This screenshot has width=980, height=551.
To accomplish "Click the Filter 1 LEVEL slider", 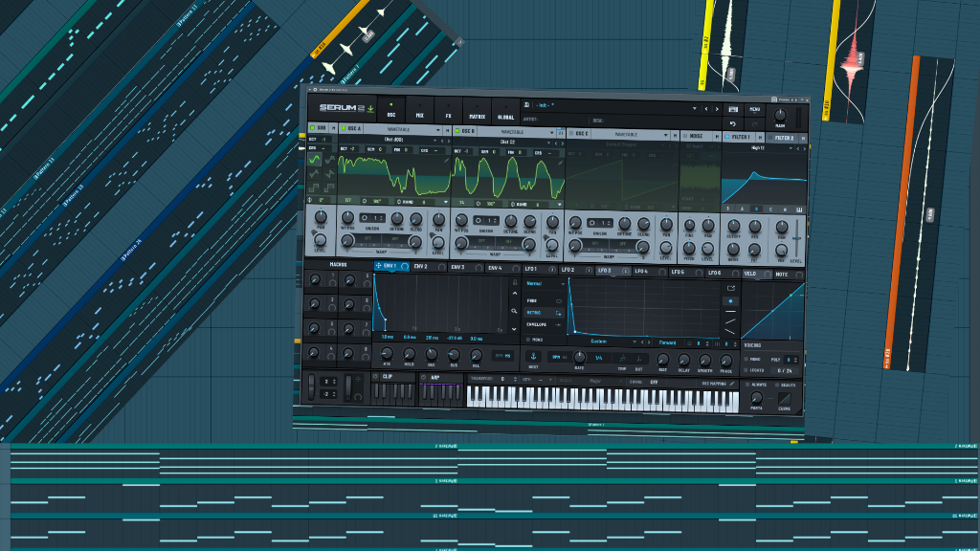I will (796, 238).
